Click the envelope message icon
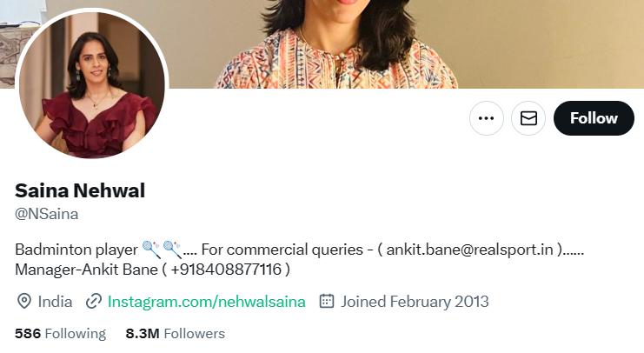Image resolution: width=644 pixels, height=353 pixels. tap(528, 118)
